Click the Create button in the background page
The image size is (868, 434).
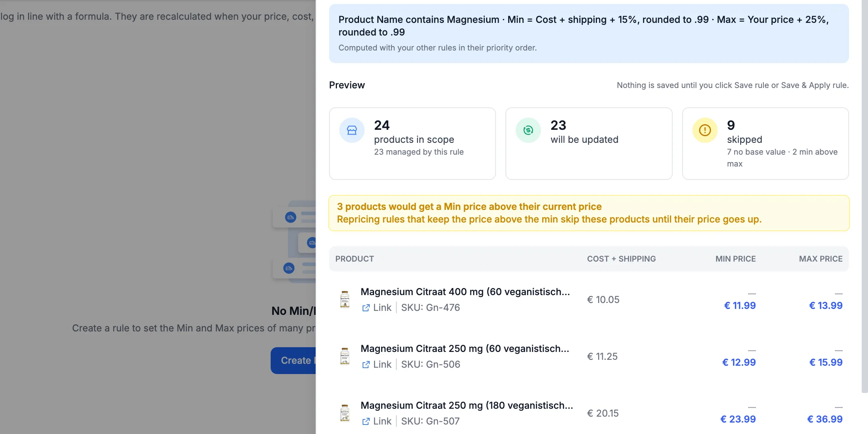point(293,361)
